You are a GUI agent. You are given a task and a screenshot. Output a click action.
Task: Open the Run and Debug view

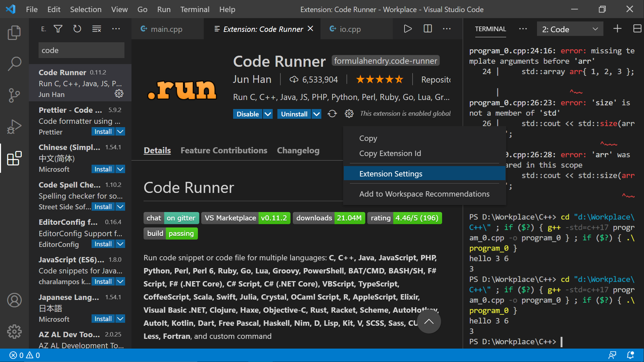pyautogui.click(x=14, y=127)
